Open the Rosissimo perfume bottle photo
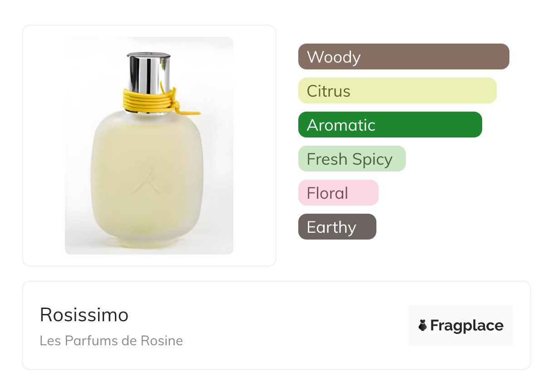 coord(149,145)
